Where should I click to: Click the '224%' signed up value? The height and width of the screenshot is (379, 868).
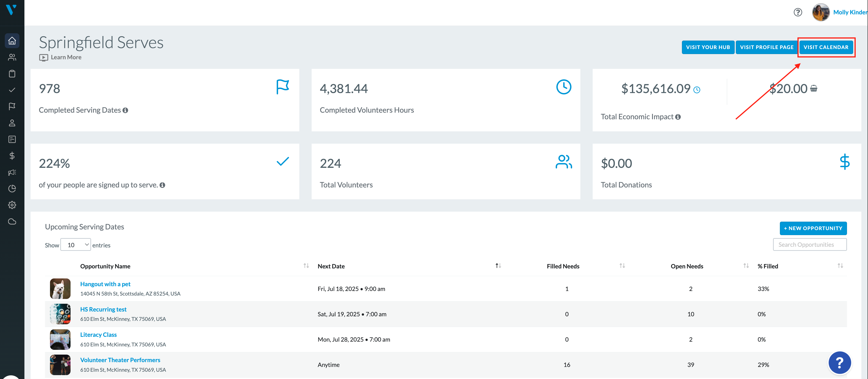pyautogui.click(x=54, y=164)
